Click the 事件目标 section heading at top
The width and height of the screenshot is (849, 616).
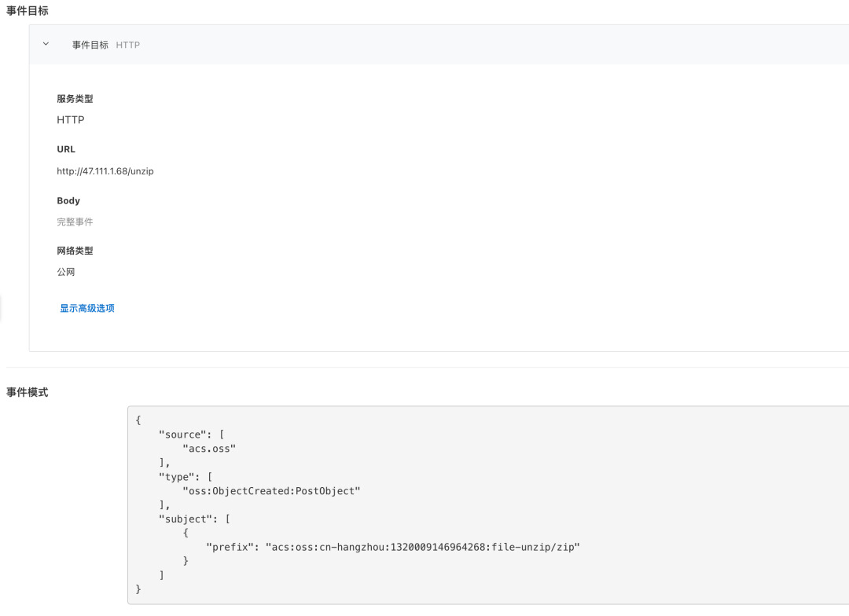[28, 10]
